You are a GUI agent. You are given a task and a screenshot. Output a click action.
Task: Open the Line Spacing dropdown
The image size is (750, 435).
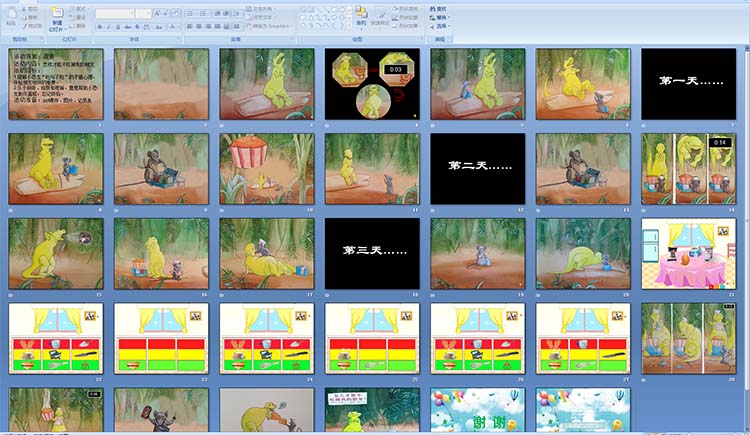(x=237, y=13)
